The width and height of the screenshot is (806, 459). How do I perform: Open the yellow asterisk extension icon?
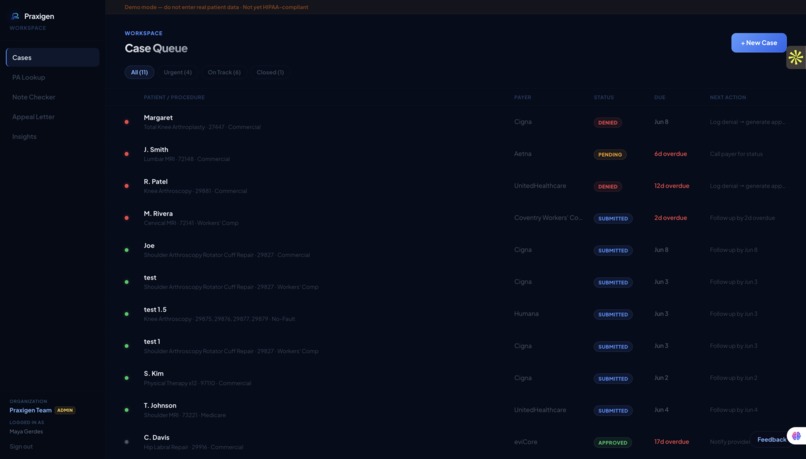point(795,58)
